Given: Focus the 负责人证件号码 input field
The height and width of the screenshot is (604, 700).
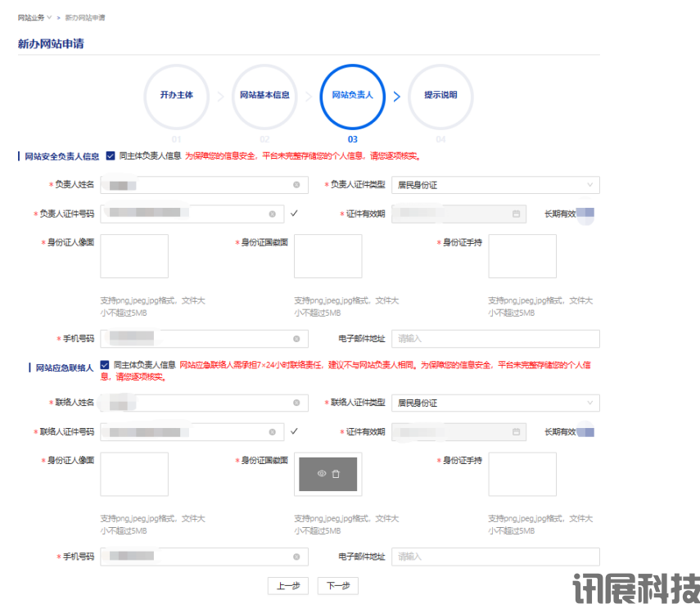Looking at the screenshot, I should tap(192, 214).
